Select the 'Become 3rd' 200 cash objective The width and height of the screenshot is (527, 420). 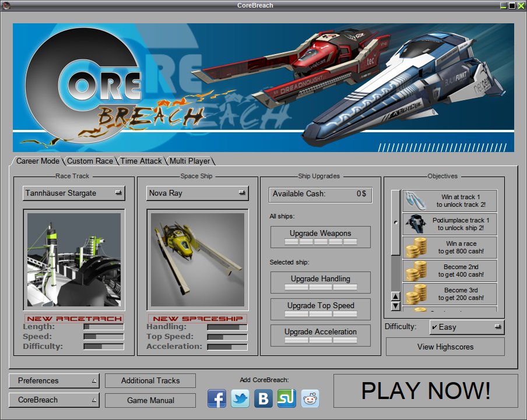pos(449,294)
